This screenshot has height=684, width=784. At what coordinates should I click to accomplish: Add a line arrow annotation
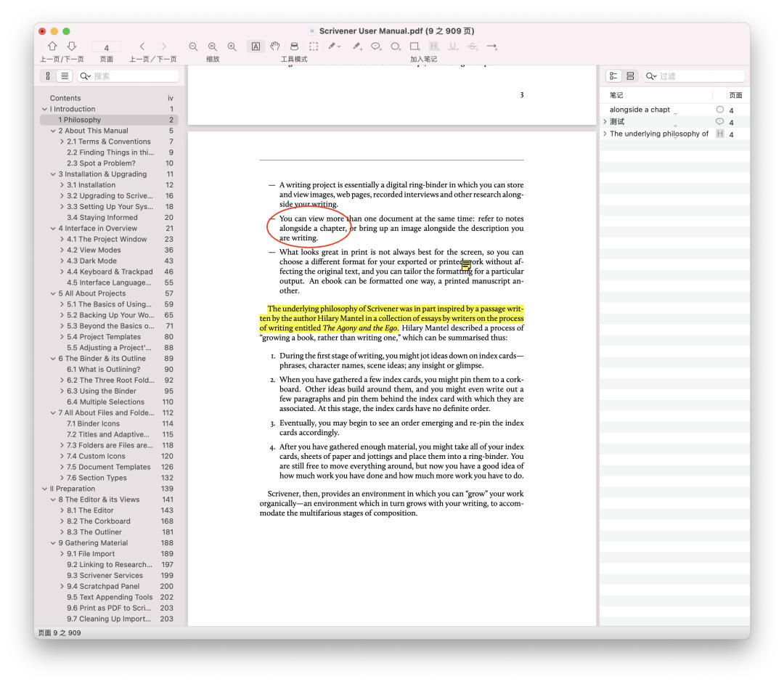[491, 46]
